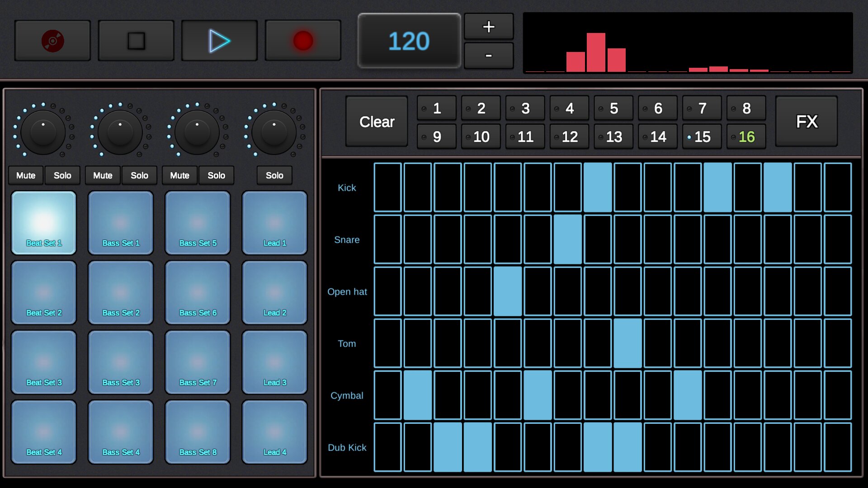This screenshot has width=868, height=488.
Task: Click the red vinyl record icon button
Action: [x=52, y=41]
